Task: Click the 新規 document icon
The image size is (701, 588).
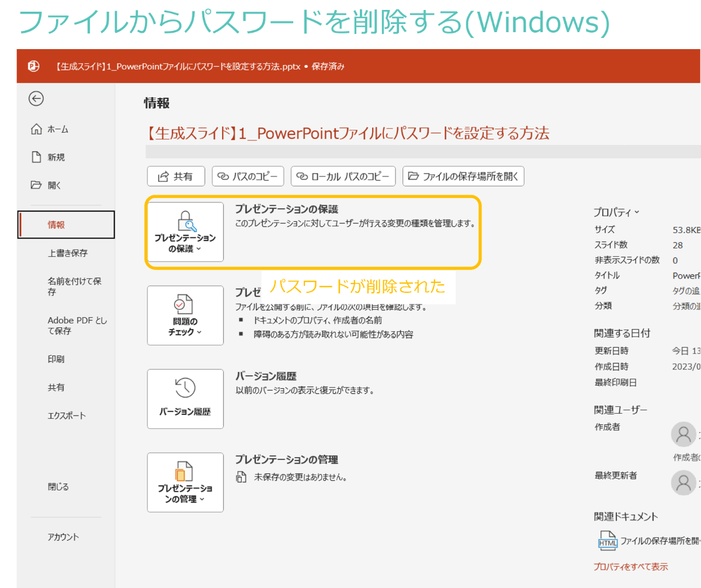Action: [x=36, y=157]
